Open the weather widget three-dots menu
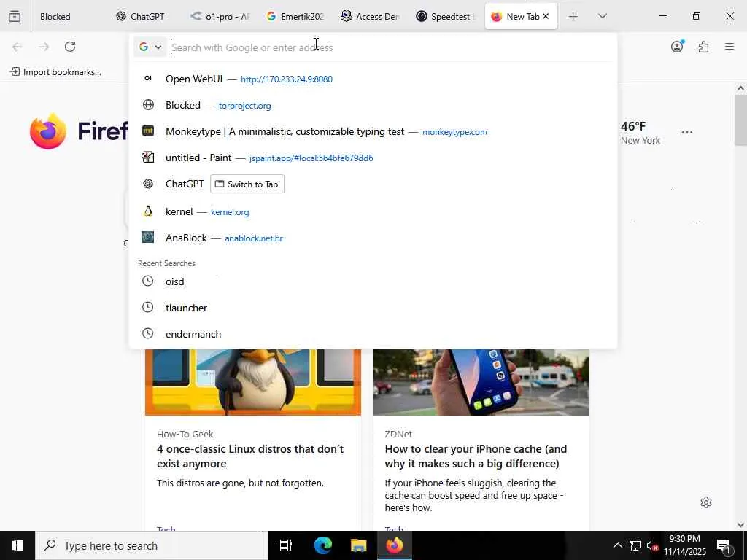This screenshot has height=560, width=747. pos(687,132)
